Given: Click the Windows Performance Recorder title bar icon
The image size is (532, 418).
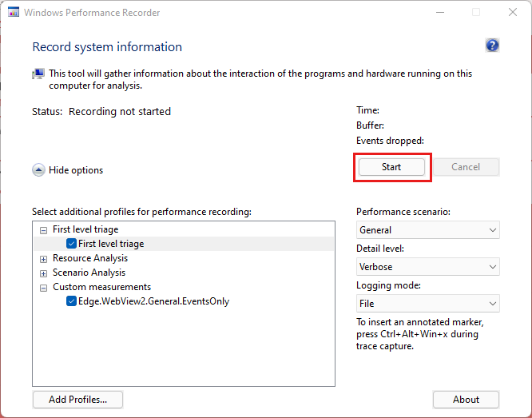Looking at the screenshot, I should [x=14, y=13].
